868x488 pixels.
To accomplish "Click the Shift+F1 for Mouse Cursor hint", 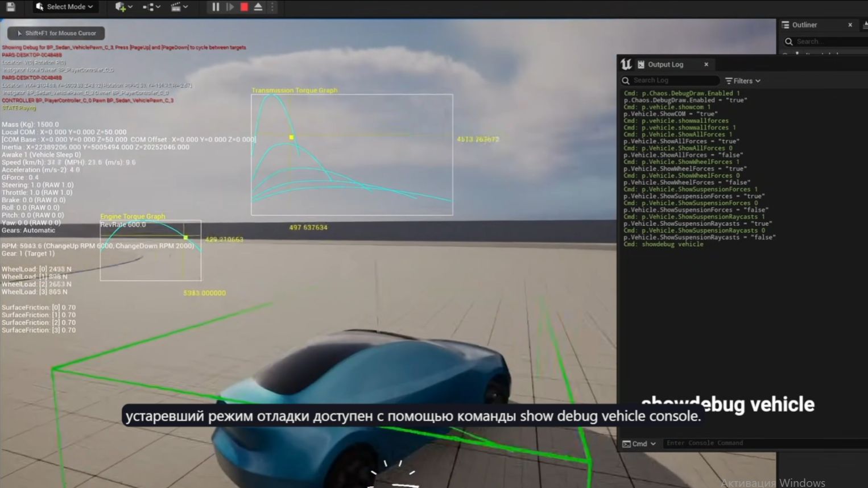I will click(x=56, y=33).
